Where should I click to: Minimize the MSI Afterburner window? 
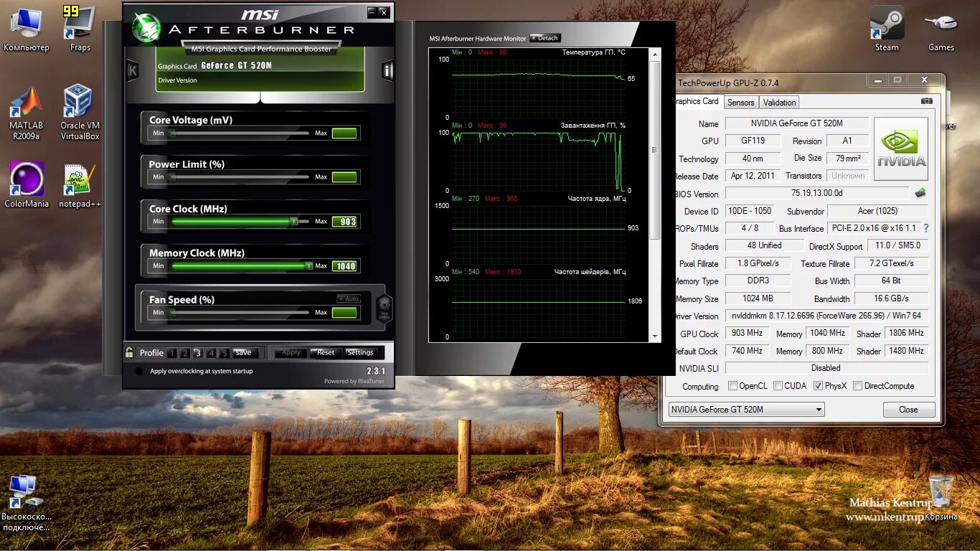click(372, 12)
